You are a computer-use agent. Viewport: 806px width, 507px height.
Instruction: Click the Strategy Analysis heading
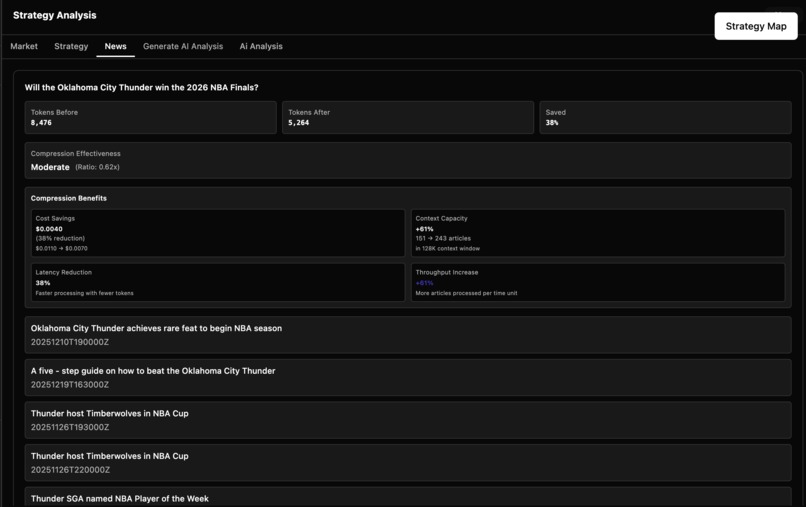click(54, 15)
